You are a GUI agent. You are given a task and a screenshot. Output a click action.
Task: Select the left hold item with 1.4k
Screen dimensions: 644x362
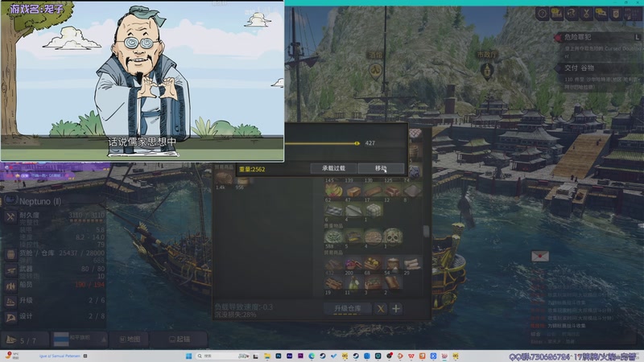[224, 178]
